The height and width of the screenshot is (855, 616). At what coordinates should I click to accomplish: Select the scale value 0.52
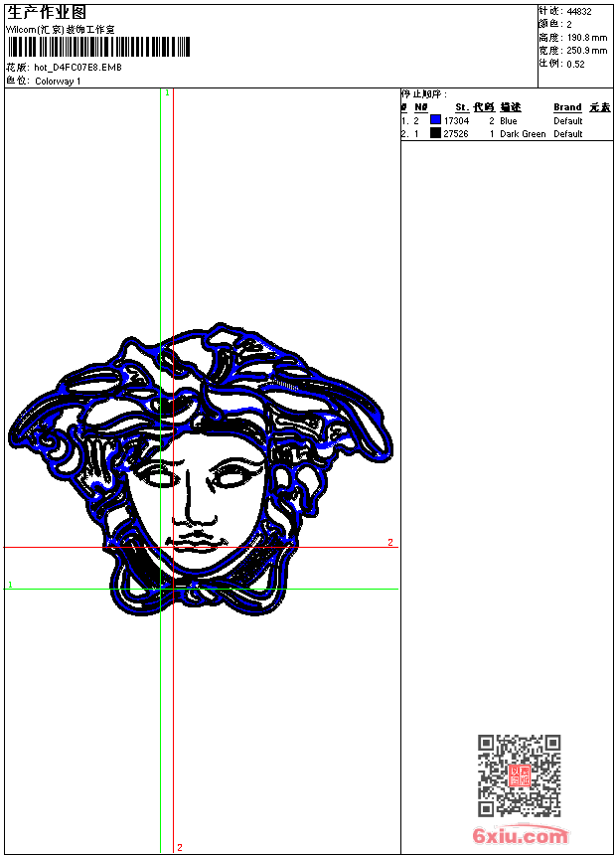tap(575, 64)
